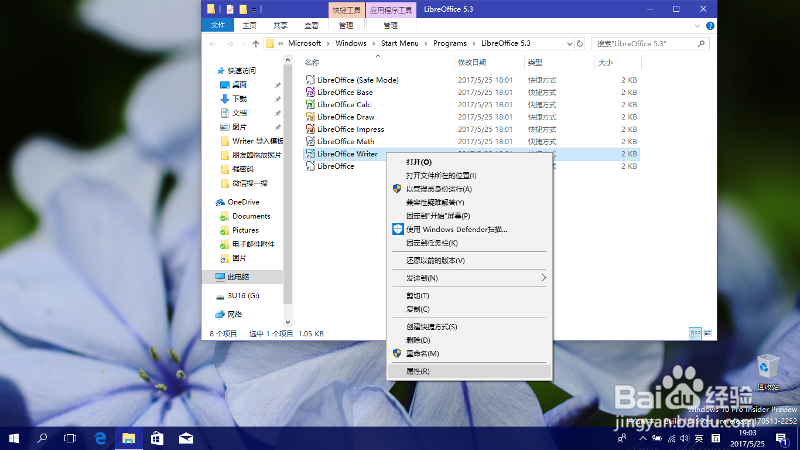Choose Scan with Windows Defender
The height and width of the screenshot is (450, 800).
pyautogui.click(x=469, y=229)
